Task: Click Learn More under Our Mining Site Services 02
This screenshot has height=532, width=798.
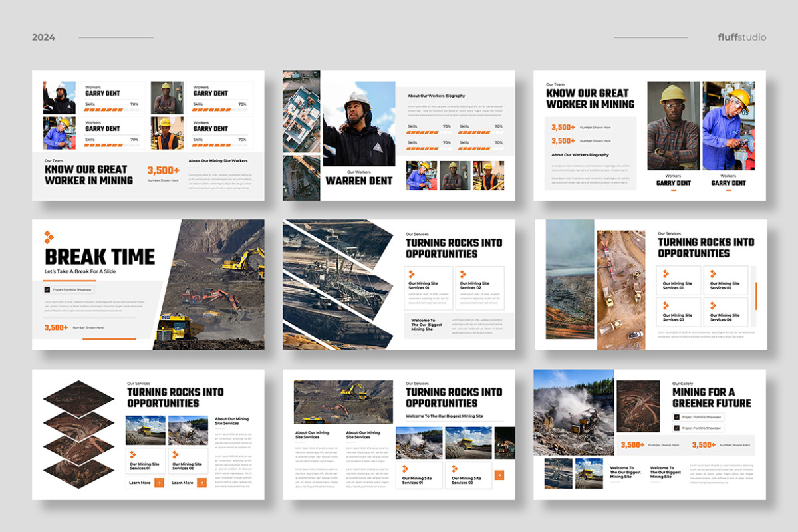Action: [183, 483]
